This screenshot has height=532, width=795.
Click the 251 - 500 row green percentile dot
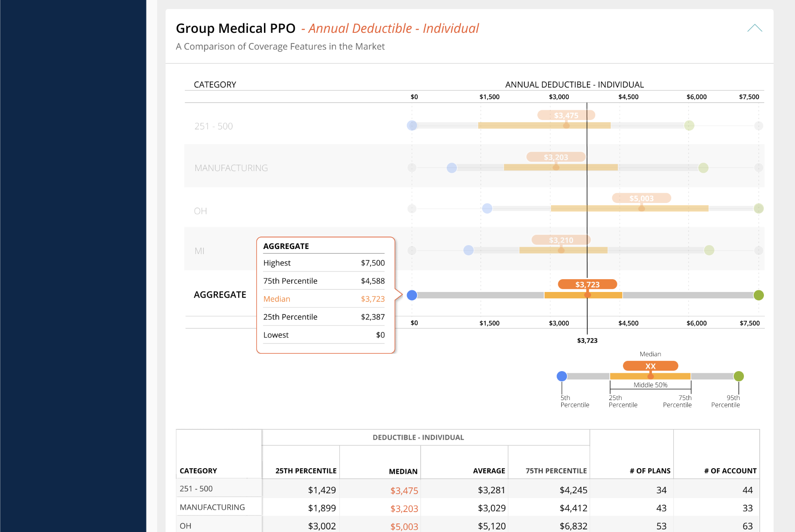[x=689, y=126]
